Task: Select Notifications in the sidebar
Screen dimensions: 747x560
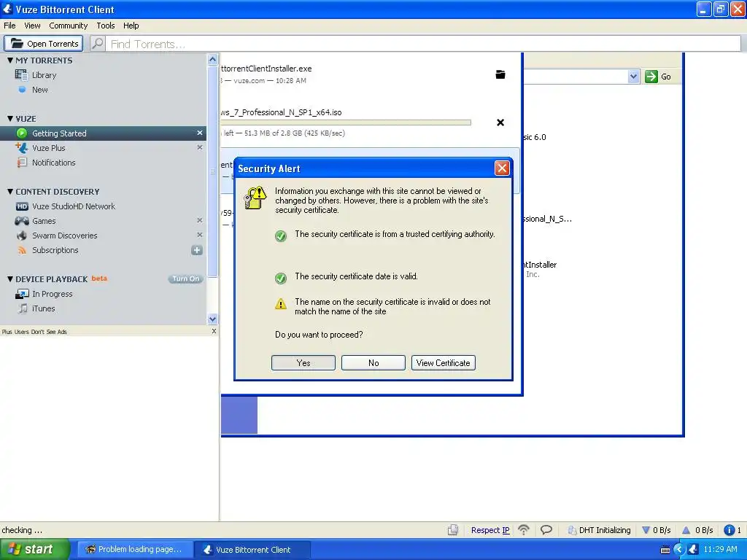Action: 54,163
